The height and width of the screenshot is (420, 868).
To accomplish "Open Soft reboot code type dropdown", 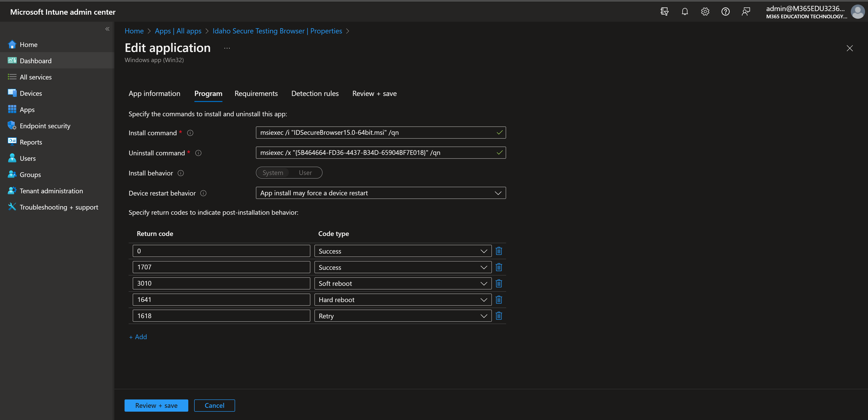I will [403, 283].
